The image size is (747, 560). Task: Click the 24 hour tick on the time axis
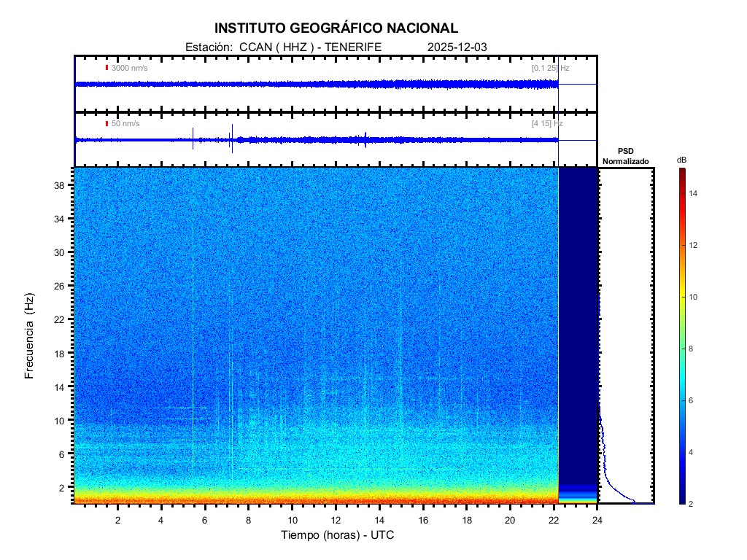click(x=597, y=520)
